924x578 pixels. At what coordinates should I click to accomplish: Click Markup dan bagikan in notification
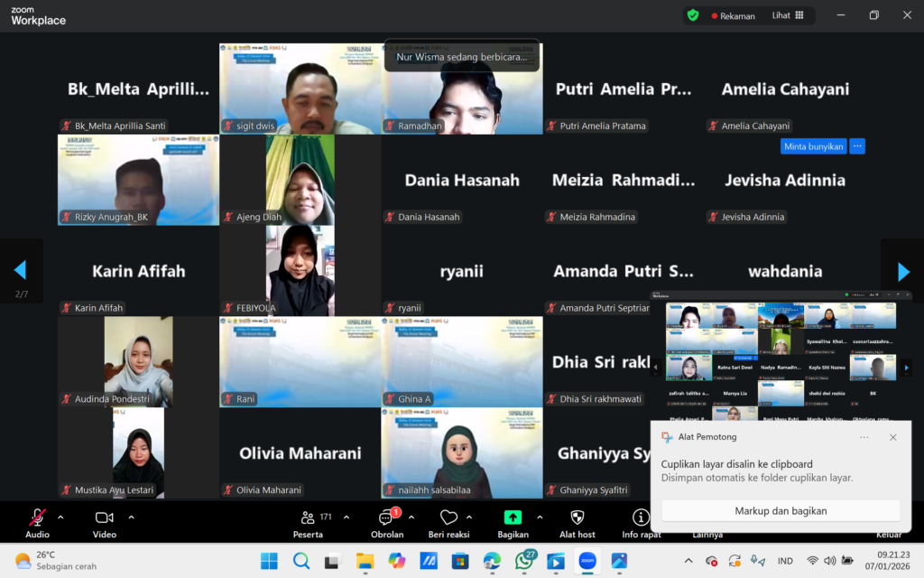tap(781, 510)
